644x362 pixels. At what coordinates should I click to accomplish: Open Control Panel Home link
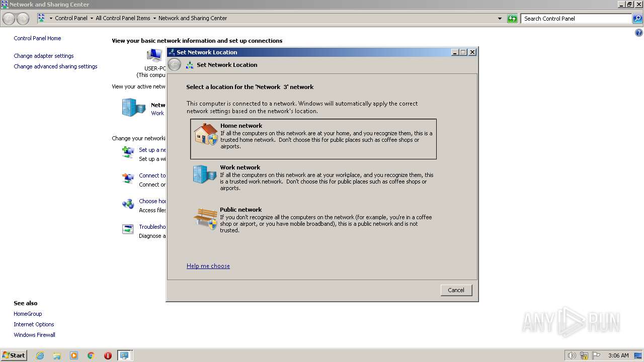click(x=37, y=38)
